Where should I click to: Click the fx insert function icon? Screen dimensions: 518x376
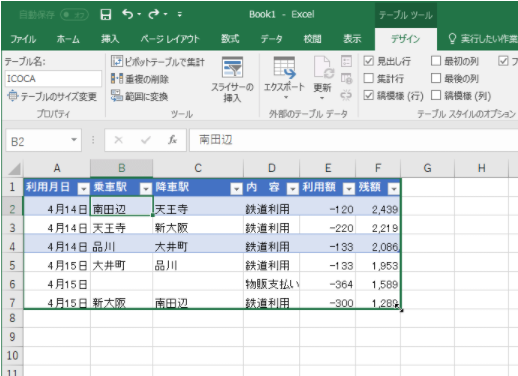pos(172,140)
